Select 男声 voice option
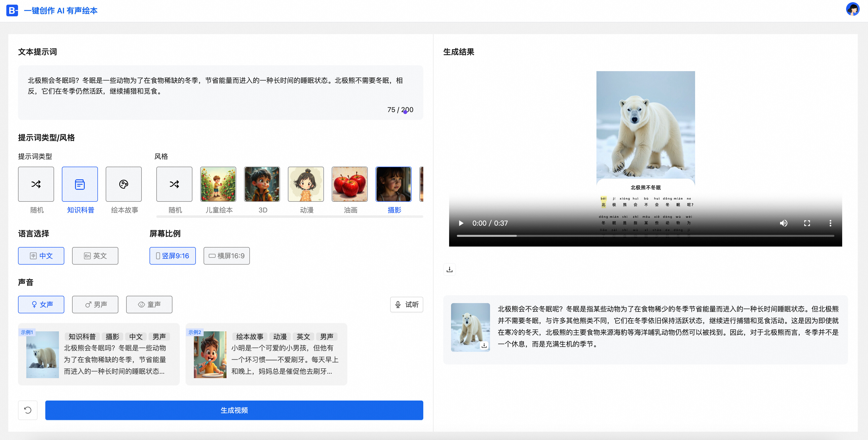This screenshot has height=440, width=868. pyautogui.click(x=95, y=305)
